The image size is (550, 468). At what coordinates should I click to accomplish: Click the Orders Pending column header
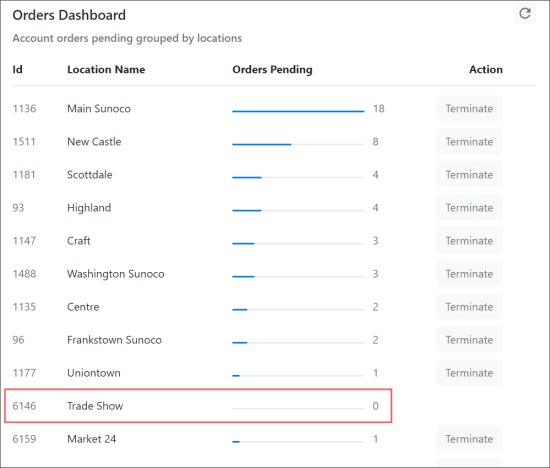272,69
